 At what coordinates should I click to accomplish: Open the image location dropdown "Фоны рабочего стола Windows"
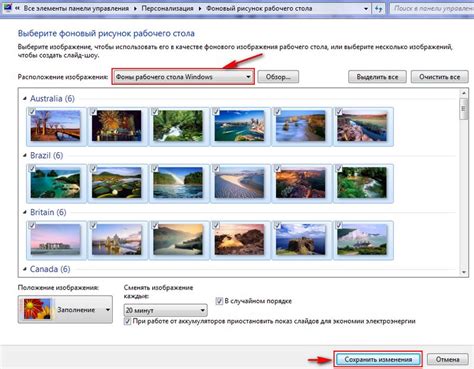pyautogui.click(x=183, y=77)
